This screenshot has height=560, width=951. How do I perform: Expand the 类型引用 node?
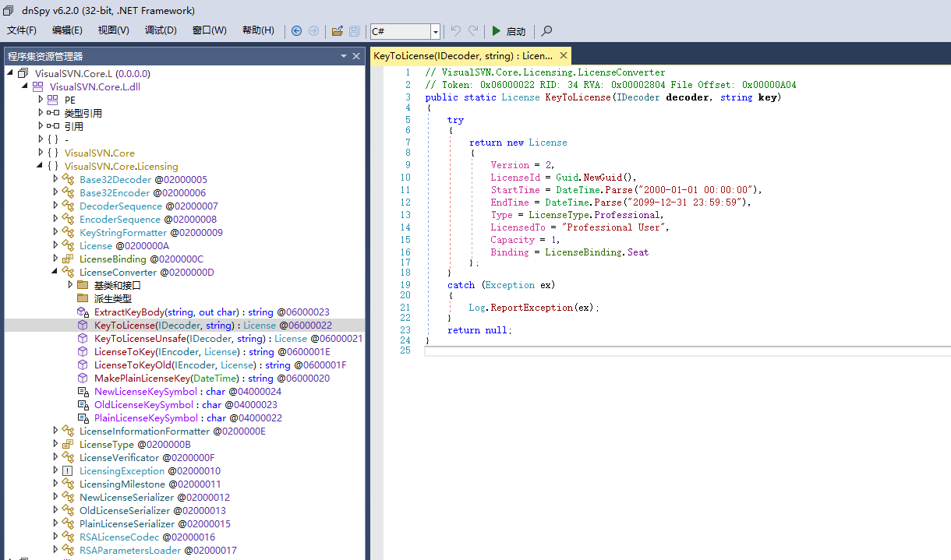point(41,113)
